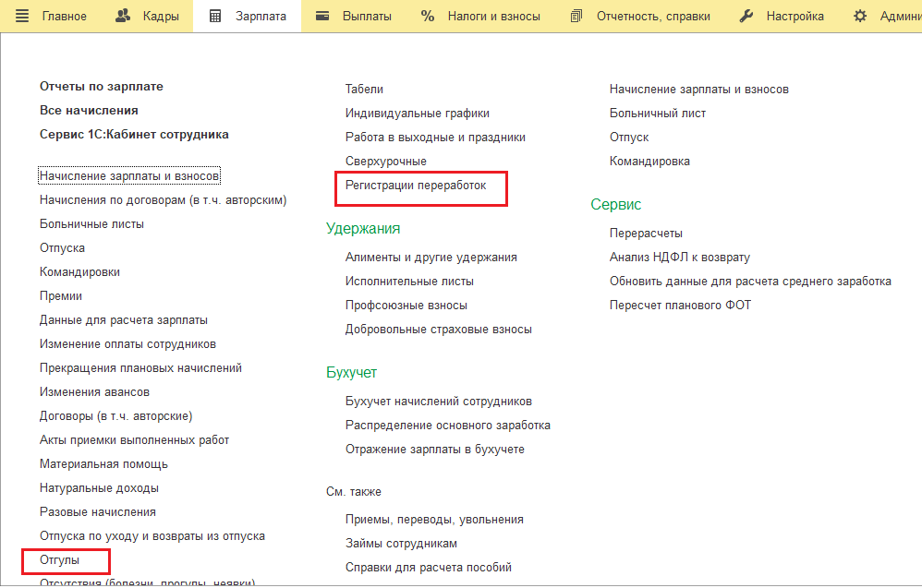Open Работа в выходные и праздники
This screenshot has height=588, width=922.
(435, 138)
